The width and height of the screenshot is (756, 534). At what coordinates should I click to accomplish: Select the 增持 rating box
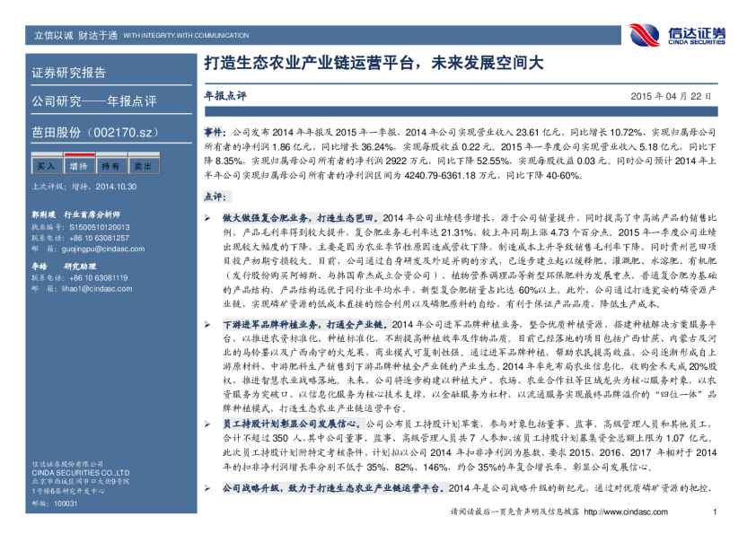78,166
